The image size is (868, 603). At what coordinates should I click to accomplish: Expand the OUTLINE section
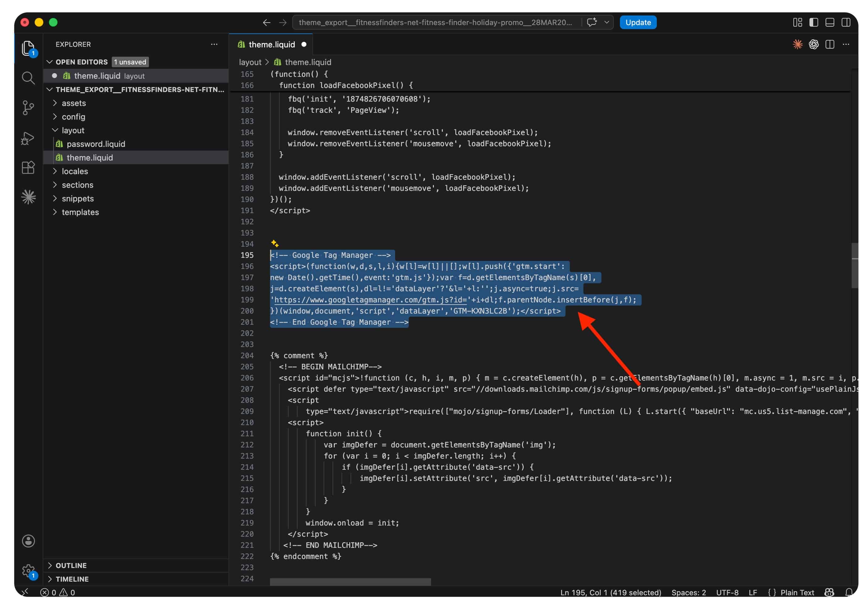coord(71,565)
